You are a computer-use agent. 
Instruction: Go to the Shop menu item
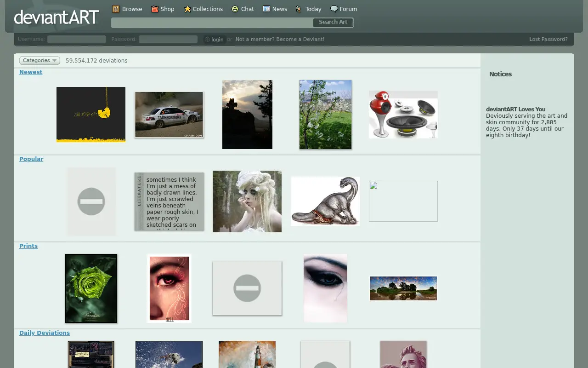167,9
